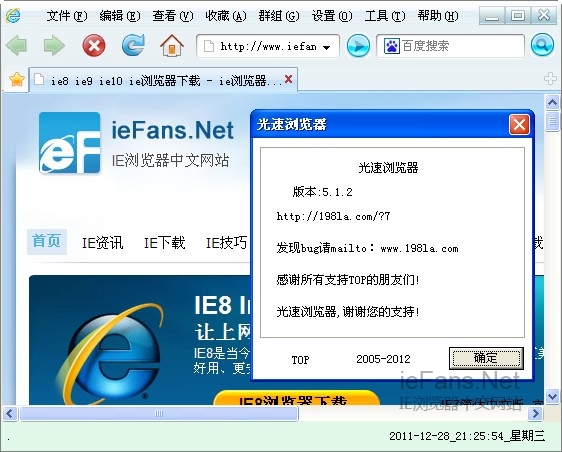Click the IE技巧 navigation link
The image size is (562, 452).
(227, 243)
